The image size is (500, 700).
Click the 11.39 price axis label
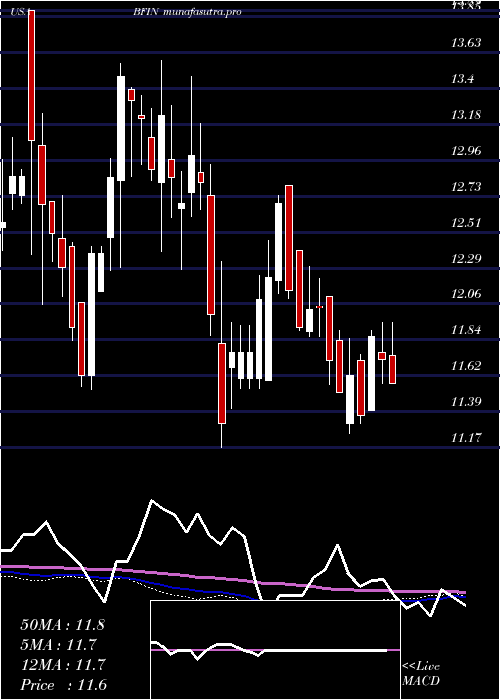tap(466, 401)
